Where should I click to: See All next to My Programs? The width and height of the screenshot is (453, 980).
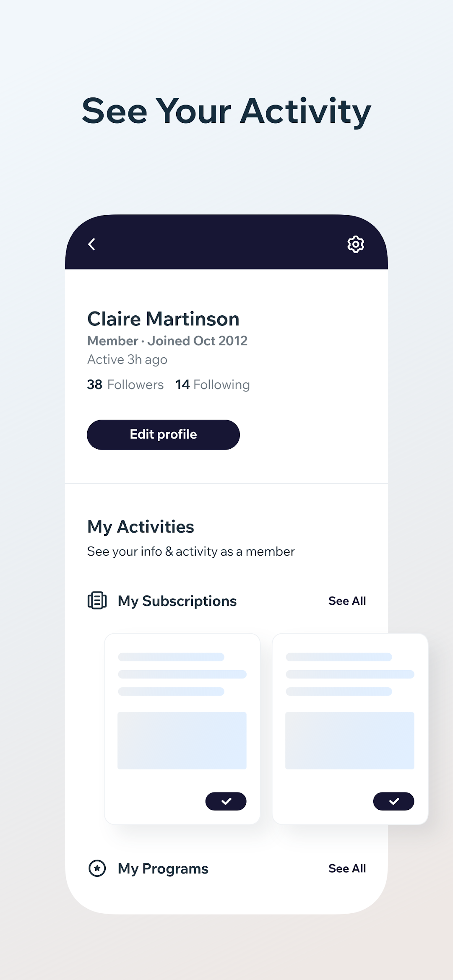click(x=347, y=868)
